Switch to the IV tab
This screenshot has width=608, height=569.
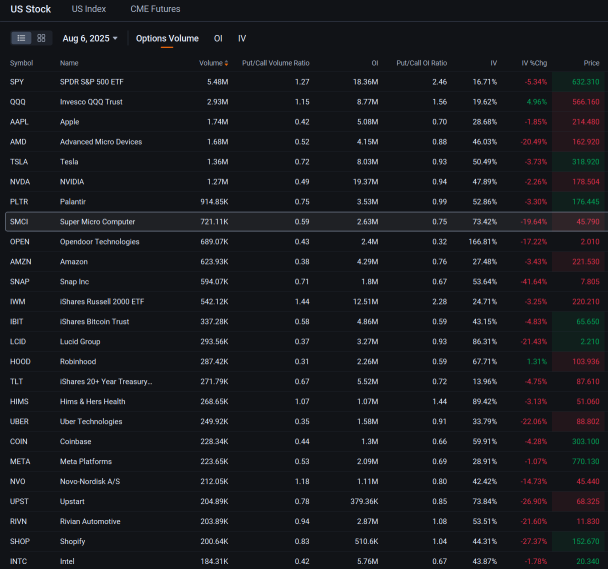pos(242,38)
